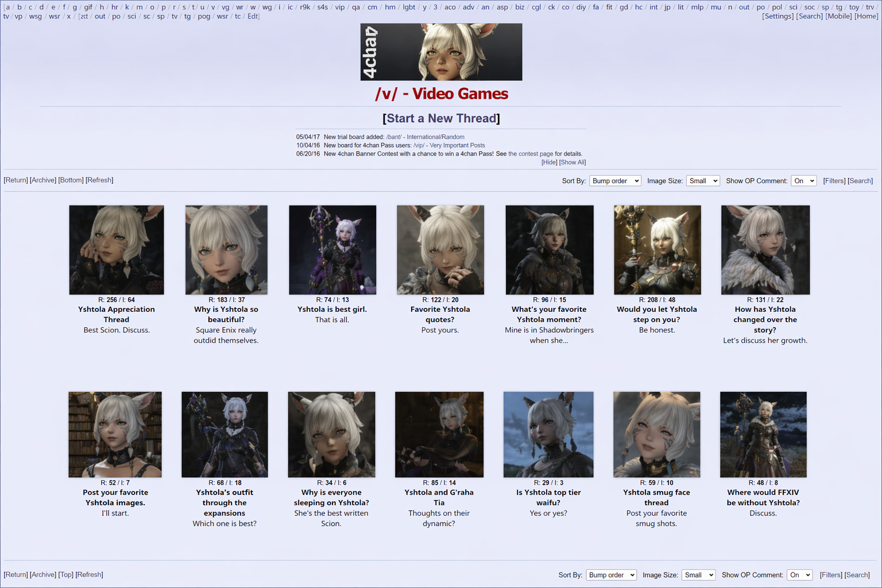Image resolution: width=882 pixels, height=588 pixels.
Task: Go to the diy board link
Action: 581,7
